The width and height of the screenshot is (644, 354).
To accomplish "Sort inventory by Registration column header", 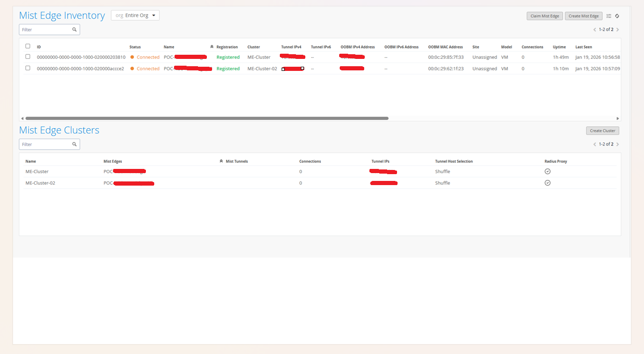I will (227, 47).
